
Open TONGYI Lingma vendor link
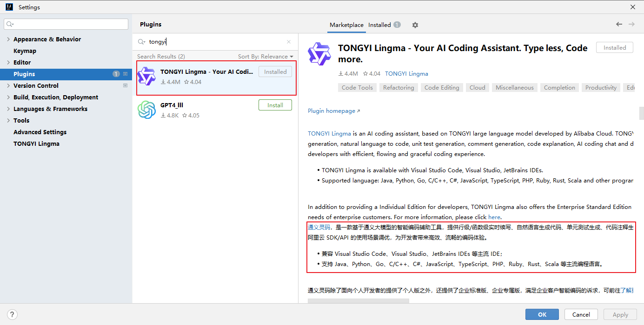(x=406, y=74)
